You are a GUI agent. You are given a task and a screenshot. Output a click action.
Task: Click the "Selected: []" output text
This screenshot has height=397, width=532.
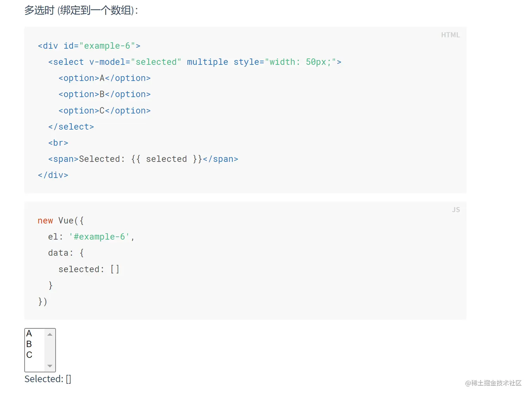tap(48, 379)
